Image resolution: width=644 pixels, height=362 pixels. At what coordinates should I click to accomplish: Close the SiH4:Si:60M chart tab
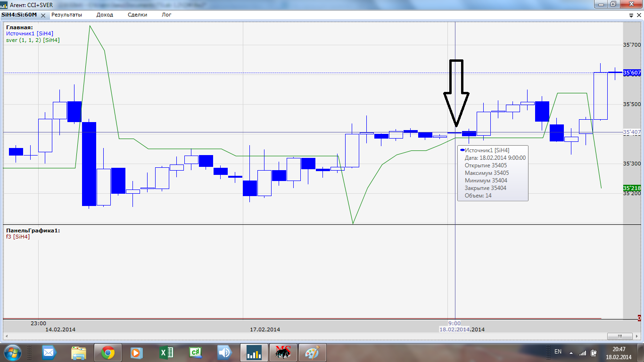[43, 15]
